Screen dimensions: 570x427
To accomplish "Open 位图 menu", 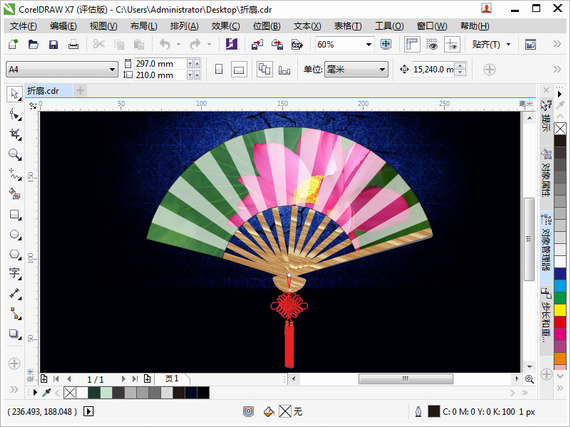I will 266,26.
